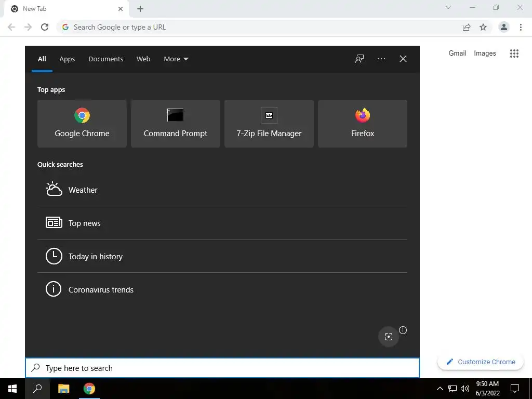Image resolution: width=532 pixels, height=399 pixels.
Task: Close the Windows search panel
Action: [403, 59]
